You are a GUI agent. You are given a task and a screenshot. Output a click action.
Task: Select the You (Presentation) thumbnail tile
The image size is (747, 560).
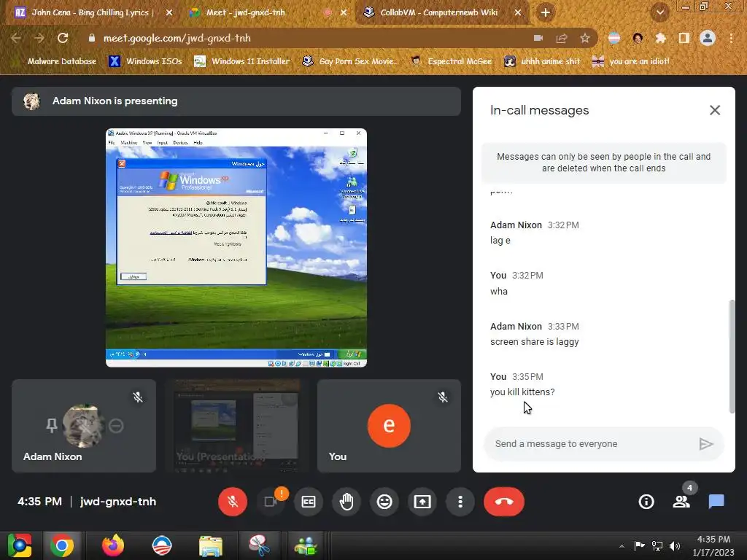click(237, 426)
